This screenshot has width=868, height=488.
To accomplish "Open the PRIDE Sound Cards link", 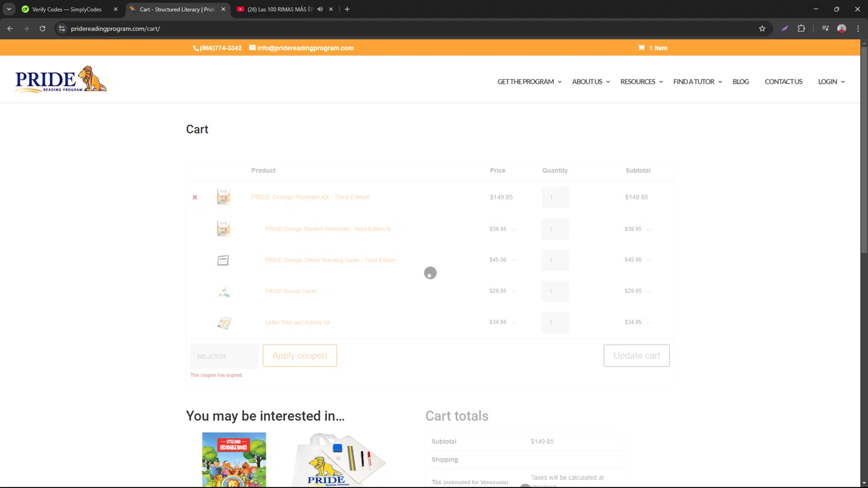I will click(290, 291).
